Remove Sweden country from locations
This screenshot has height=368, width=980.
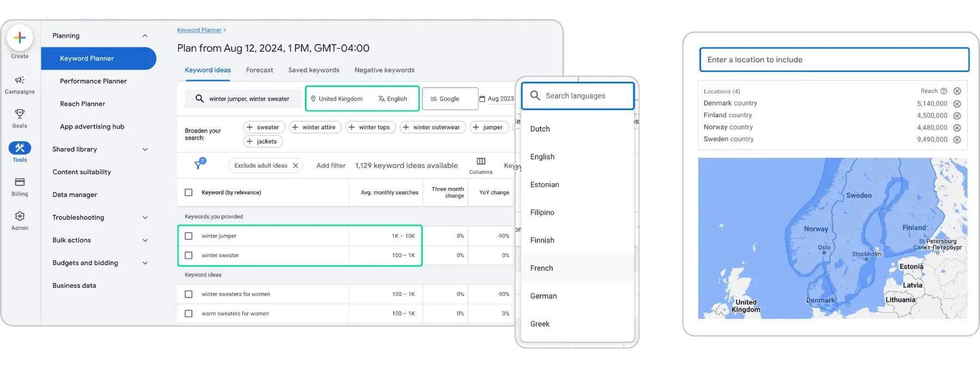957,140
